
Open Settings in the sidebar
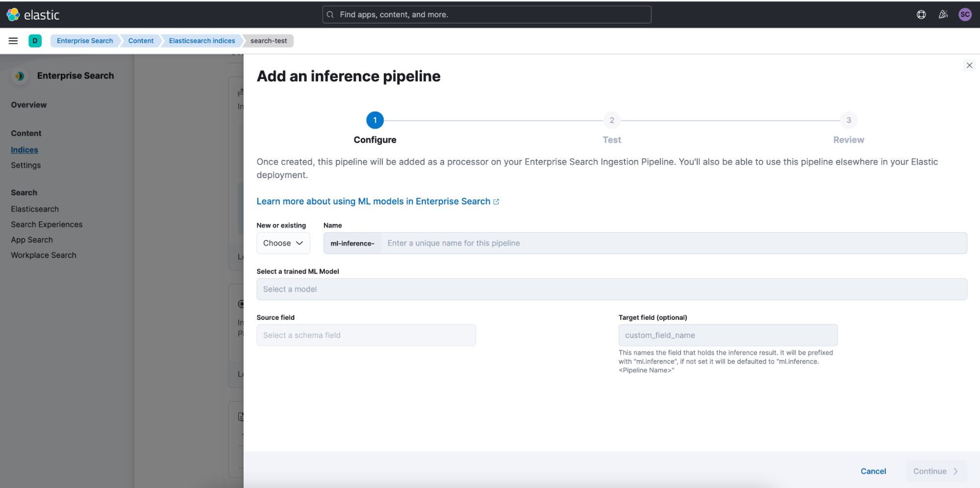tap(26, 165)
